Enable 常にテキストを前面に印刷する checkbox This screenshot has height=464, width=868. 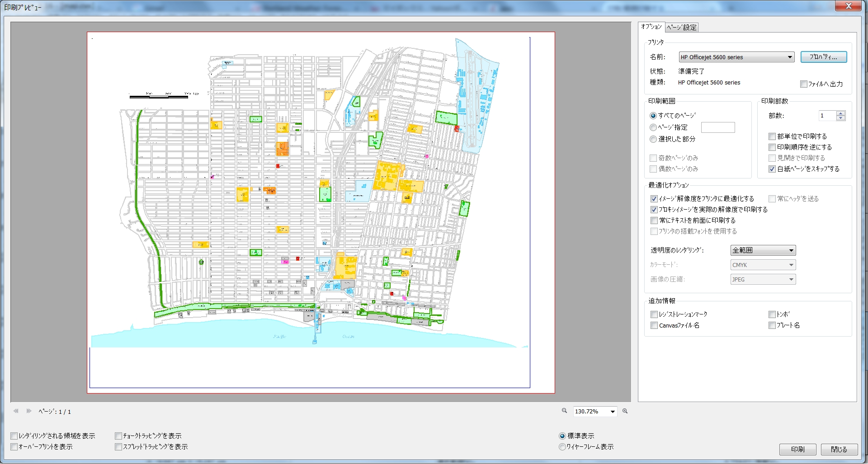(x=654, y=220)
